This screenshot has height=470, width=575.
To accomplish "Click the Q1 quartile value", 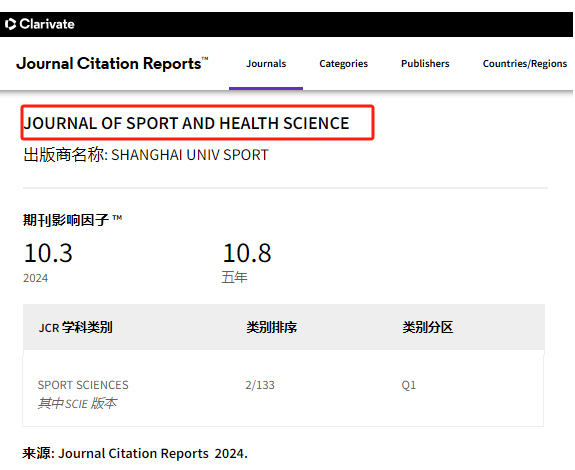I will click(409, 385).
